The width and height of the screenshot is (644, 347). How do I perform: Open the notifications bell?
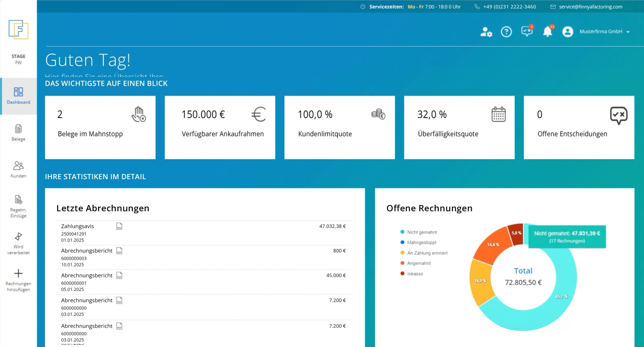point(548,31)
